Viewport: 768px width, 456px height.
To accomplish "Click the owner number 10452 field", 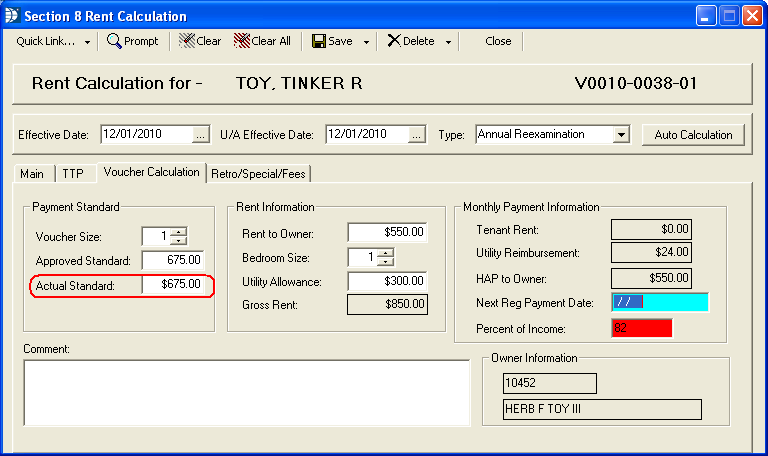I will tap(550, 384).
